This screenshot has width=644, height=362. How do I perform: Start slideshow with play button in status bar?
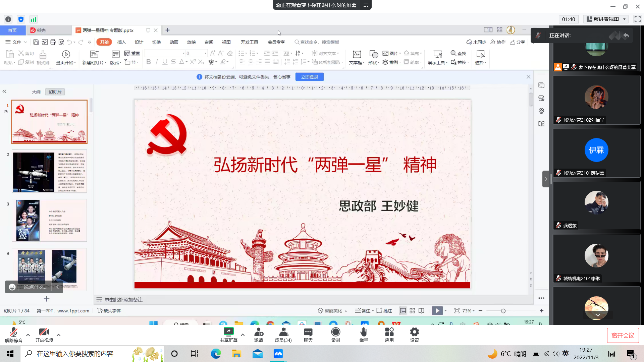pos(437,311)
